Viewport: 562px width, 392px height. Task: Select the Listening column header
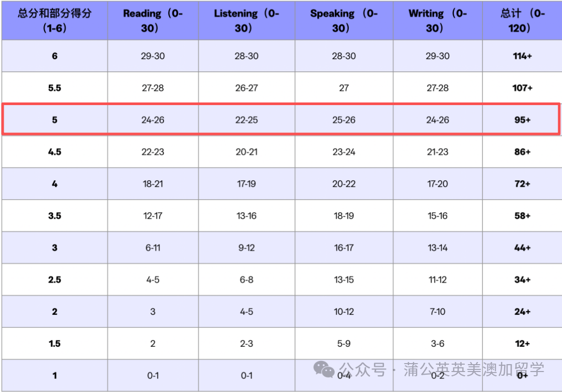(246, 20)
